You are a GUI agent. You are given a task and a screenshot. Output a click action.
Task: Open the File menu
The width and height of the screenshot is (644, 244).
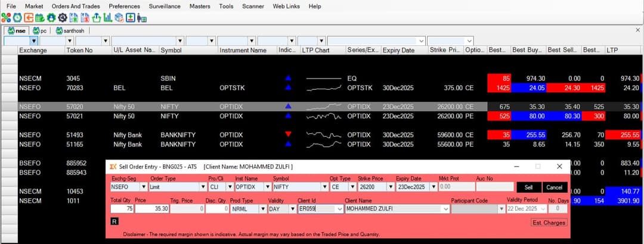[11, 6]
